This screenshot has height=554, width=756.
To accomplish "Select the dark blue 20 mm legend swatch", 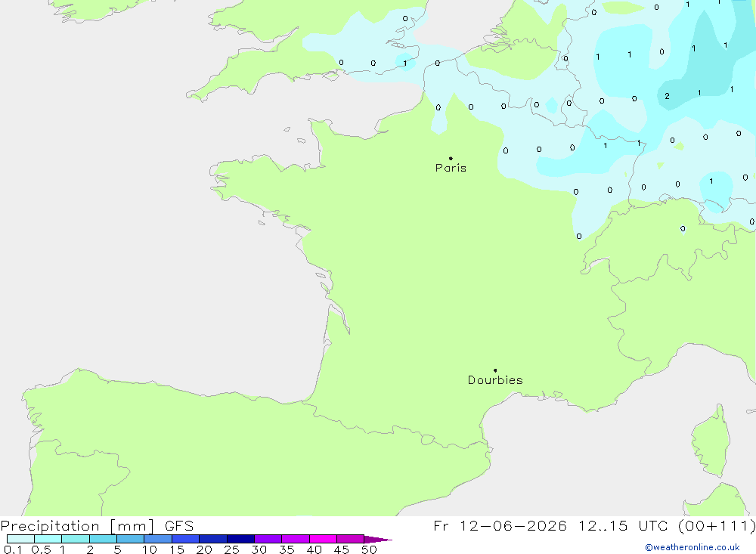I will (x=213, y=539).
